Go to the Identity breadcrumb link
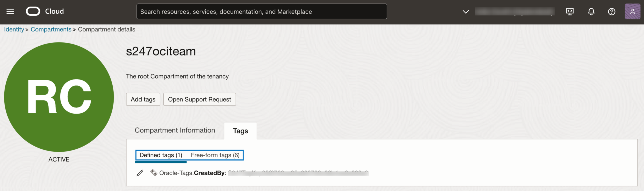644x191 pixels. [x=14, y=29]
